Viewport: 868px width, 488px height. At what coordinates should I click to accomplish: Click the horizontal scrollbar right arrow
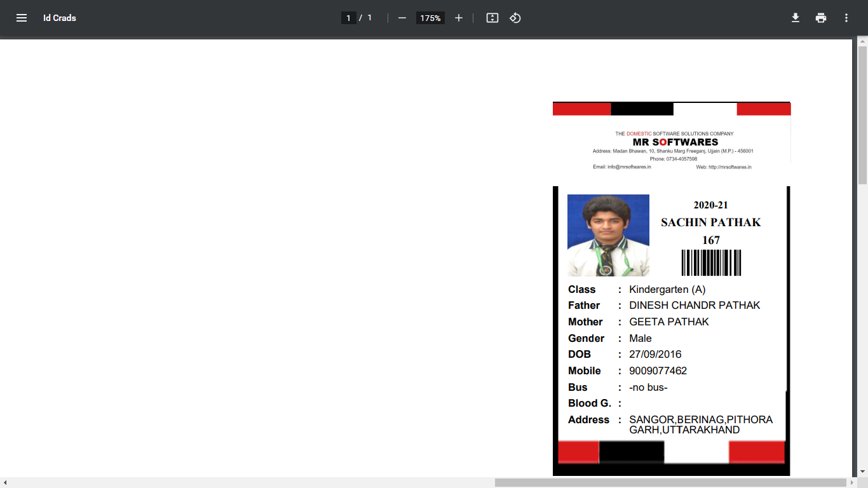click(852, 483)
